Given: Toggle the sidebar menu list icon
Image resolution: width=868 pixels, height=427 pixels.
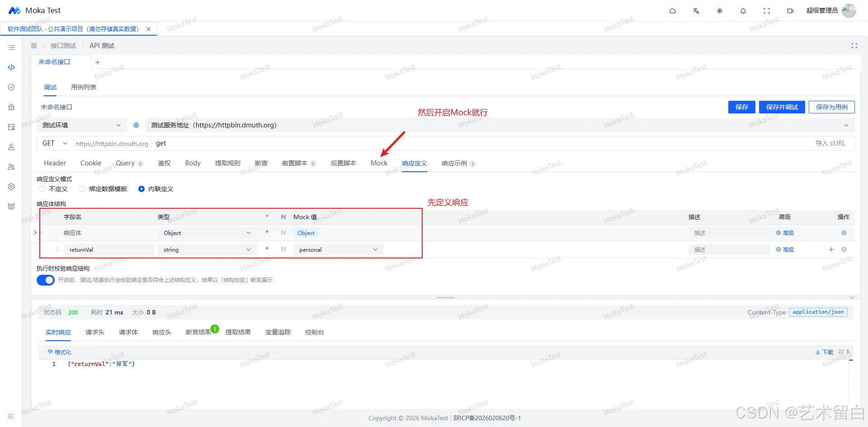Looking at the screenshot, I should 11,47.
